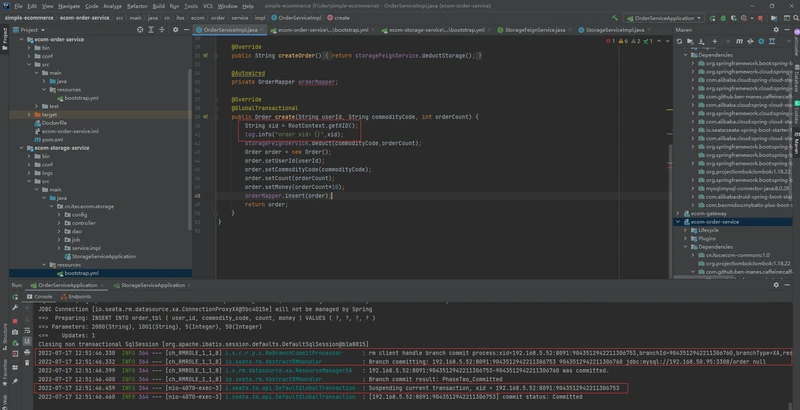Reload all Maven projects

(x=680, y=42)
